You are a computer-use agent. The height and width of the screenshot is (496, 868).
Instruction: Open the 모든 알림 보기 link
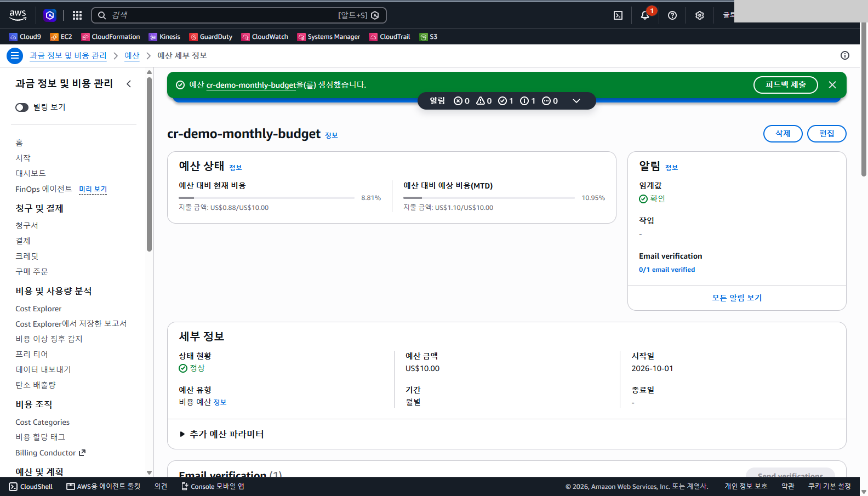[x=737, y=298]
